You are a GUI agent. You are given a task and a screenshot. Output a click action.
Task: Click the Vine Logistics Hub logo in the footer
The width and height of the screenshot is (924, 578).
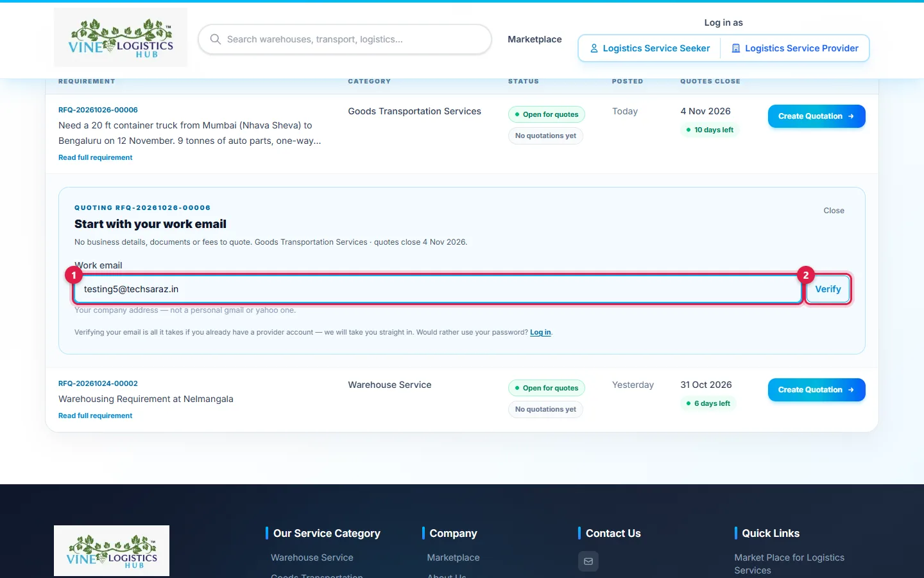coord(112,550)
